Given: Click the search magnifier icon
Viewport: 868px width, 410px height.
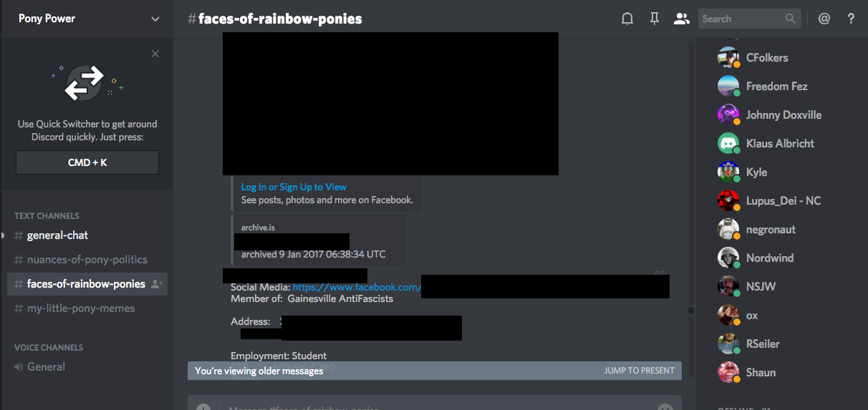Looking at the screenshot, I should [790, 19].
